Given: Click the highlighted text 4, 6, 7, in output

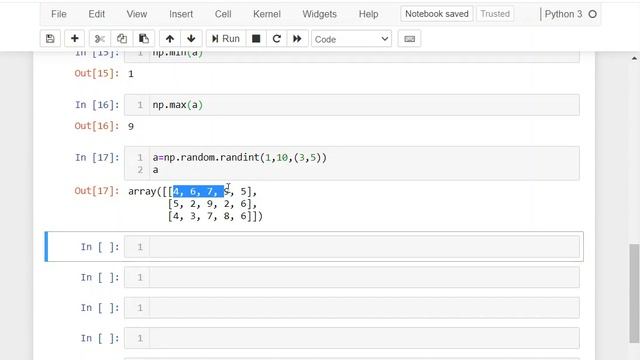Looking at the screenshot, I should (198, 191).
